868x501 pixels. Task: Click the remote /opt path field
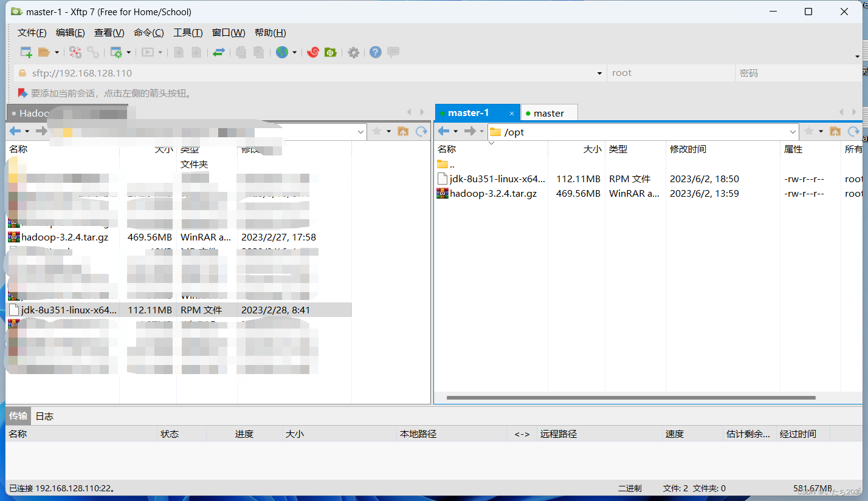(643, 132)
